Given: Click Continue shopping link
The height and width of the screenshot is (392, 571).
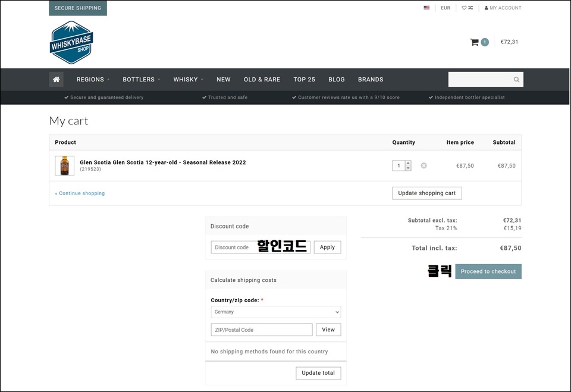Looking at the screenshot, I should point(80,193).
